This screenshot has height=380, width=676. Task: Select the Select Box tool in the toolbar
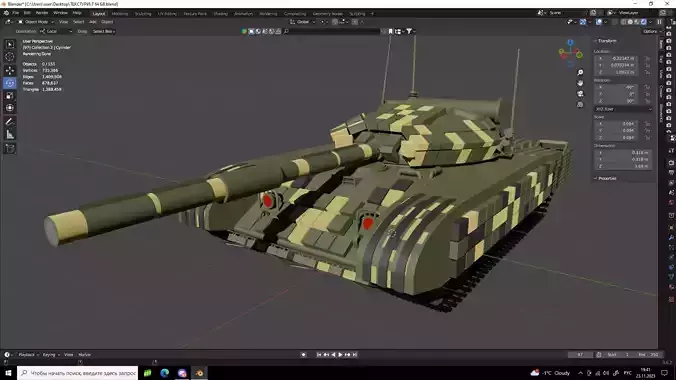(x=10, y=44)
